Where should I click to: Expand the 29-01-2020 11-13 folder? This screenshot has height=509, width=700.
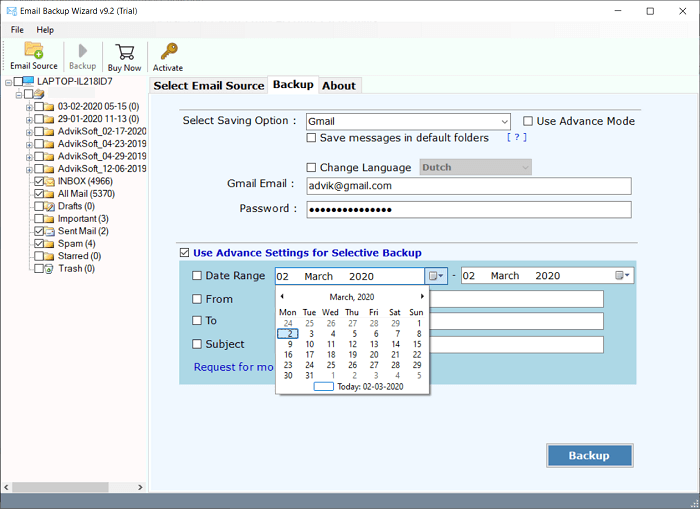[x=29, y=120]
